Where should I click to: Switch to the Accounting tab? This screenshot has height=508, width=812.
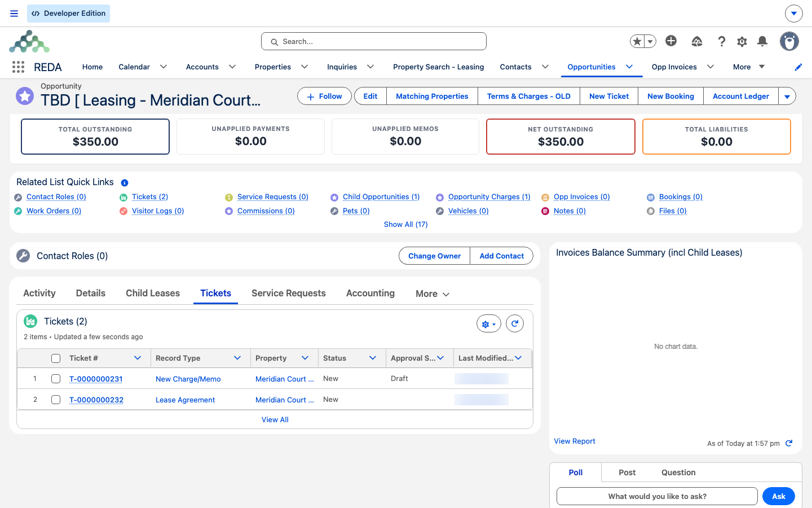370,293
